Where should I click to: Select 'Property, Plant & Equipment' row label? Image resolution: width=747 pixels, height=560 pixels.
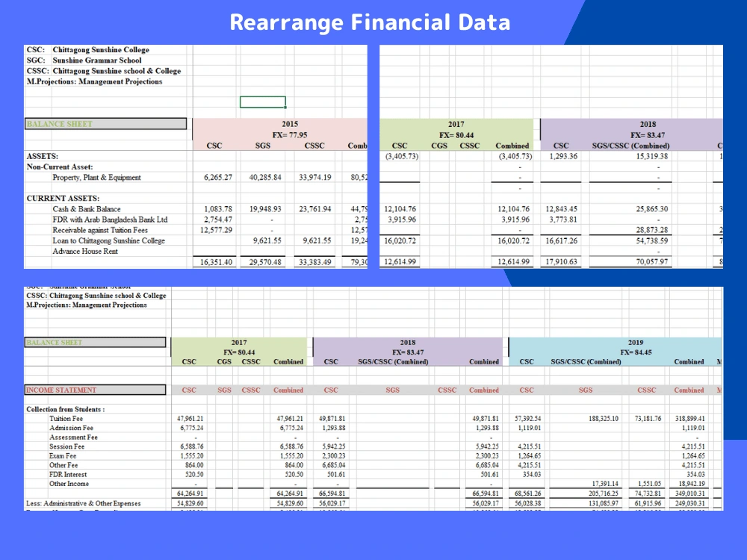96,177
